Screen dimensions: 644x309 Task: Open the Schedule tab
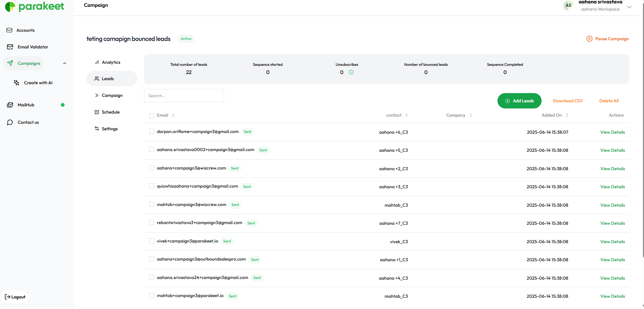coord(111,112)
